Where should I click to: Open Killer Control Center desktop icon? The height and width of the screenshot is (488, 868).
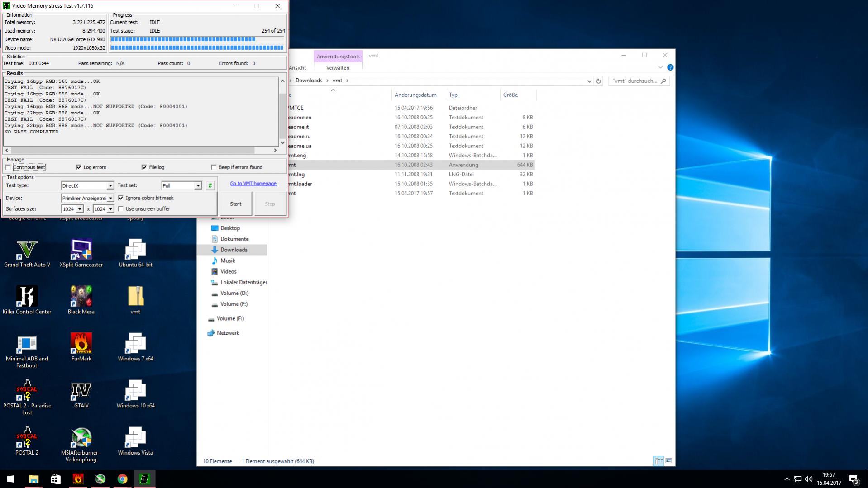click(27, 301)
